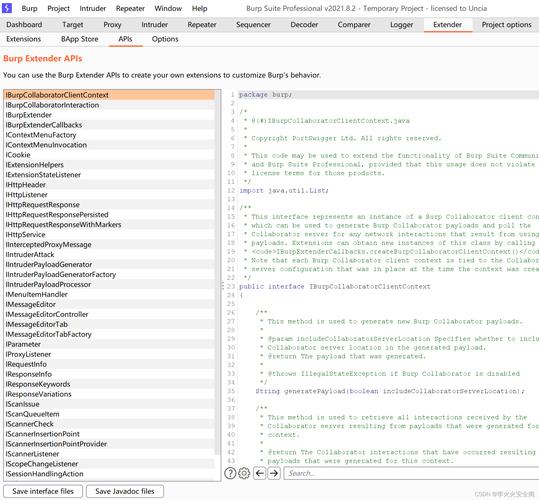Image resolution: width=539 pixels, height=500 pixels.
Task: Select IScannerInsertionPointProvider interface
Action: 109,444
